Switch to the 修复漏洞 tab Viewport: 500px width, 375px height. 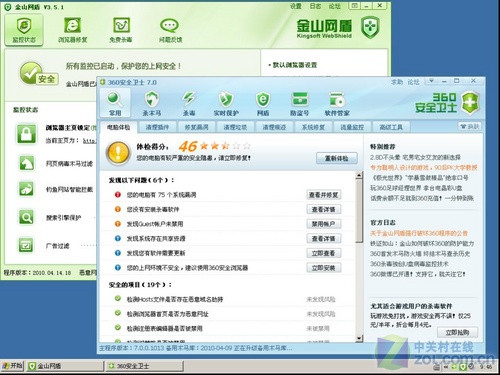tap(196, 127)
